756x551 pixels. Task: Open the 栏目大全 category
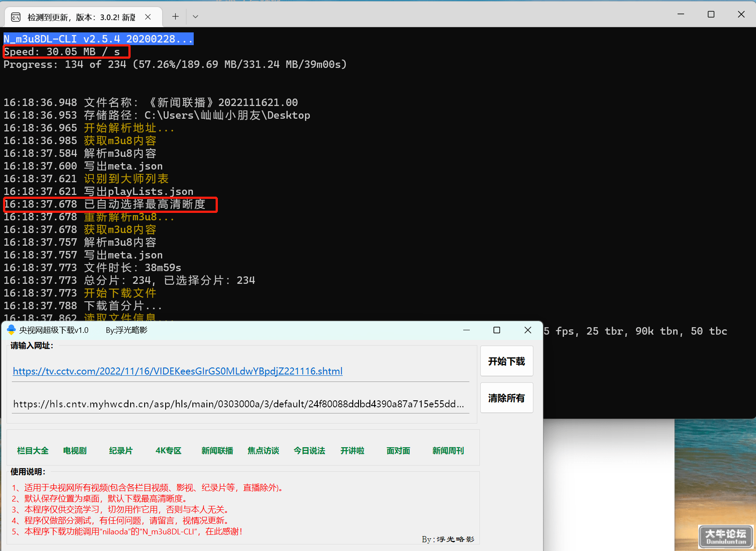(x=33, y=451)
